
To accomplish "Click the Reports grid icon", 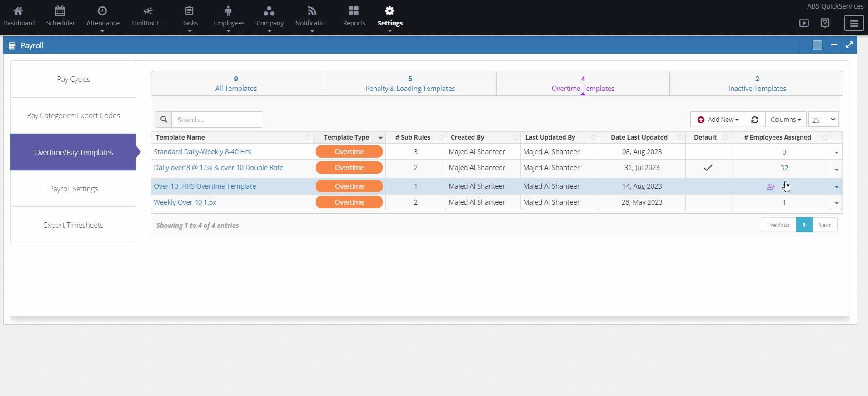I will click(x=354, y=11).
